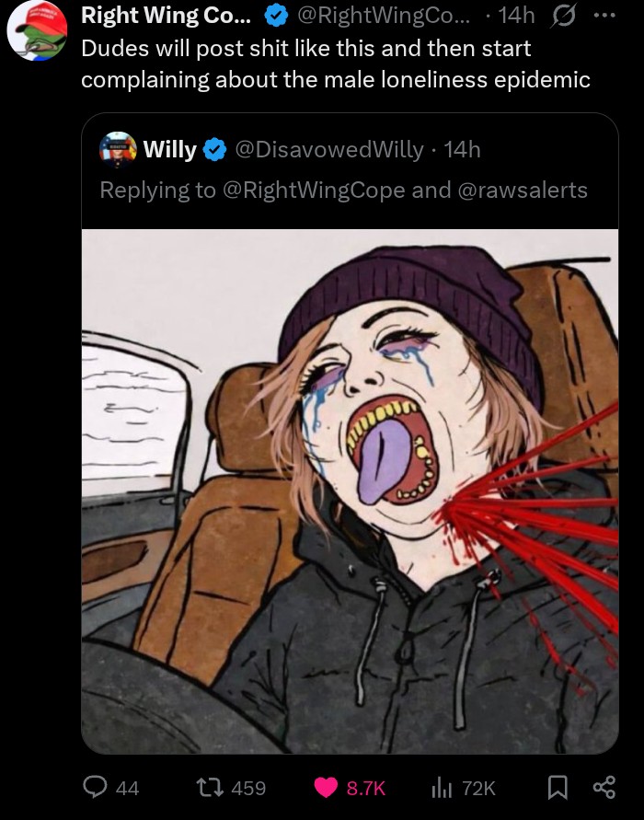Click the 8.7K likes count
Image resolution: width=644 pixels, height=820 pixels.
pyautogui.click(x=365, y=788)
